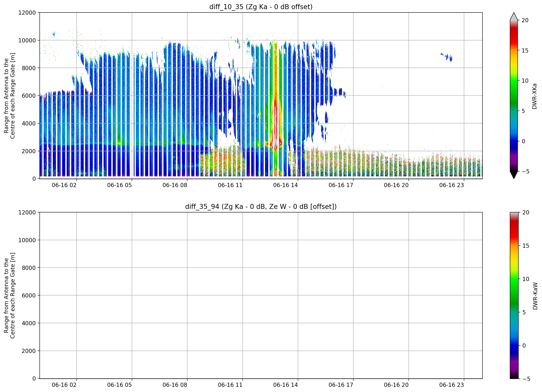
Task: Click the '06-16 05' tick label on bottom plot
Action: (119, 385)
